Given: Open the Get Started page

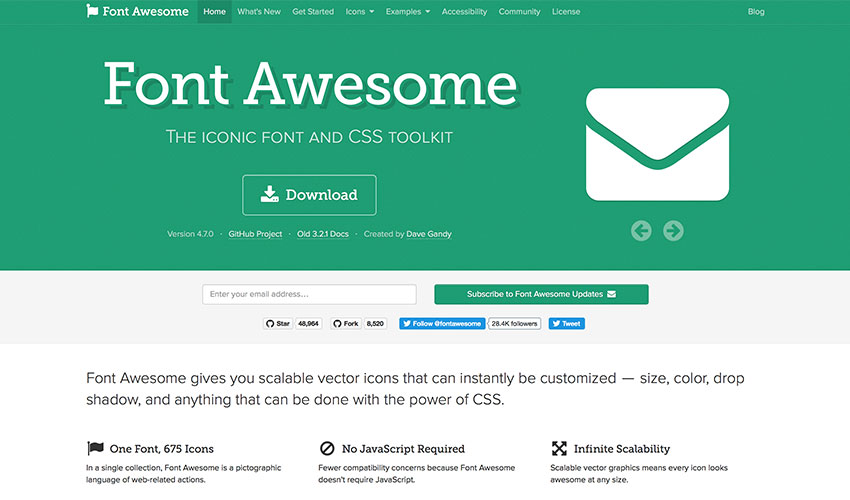Looking at the screenshot, I should (313, 11).
